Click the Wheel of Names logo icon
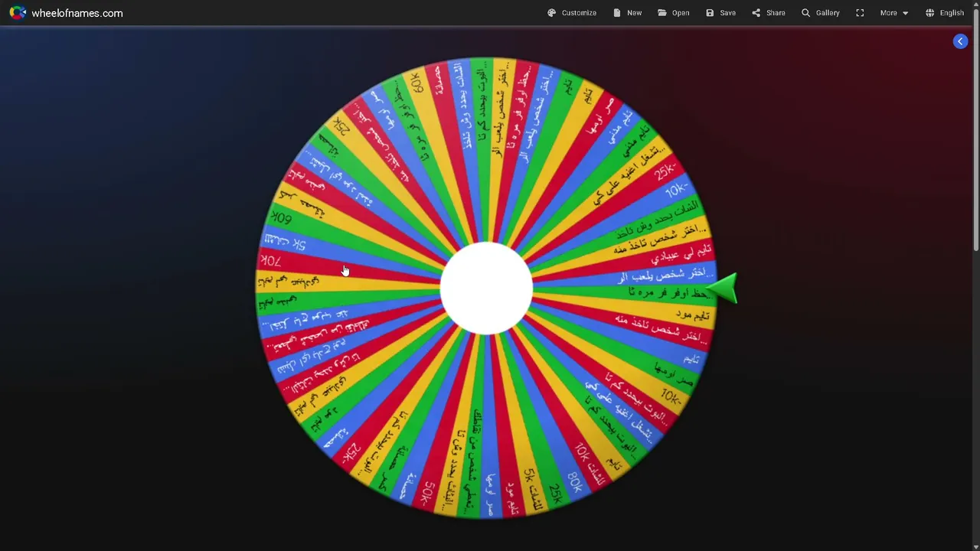This screenshot has height=551, width=980. coord(17,13)
